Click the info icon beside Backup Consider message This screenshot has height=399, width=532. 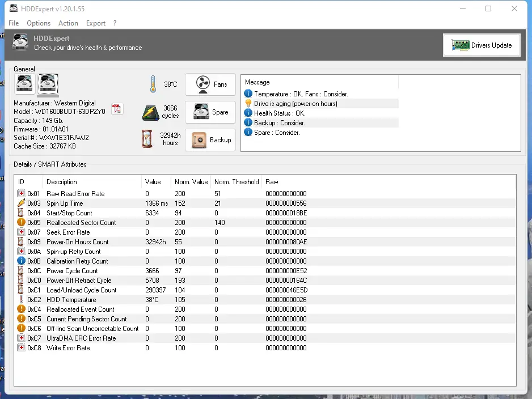(x=248, y=122)
